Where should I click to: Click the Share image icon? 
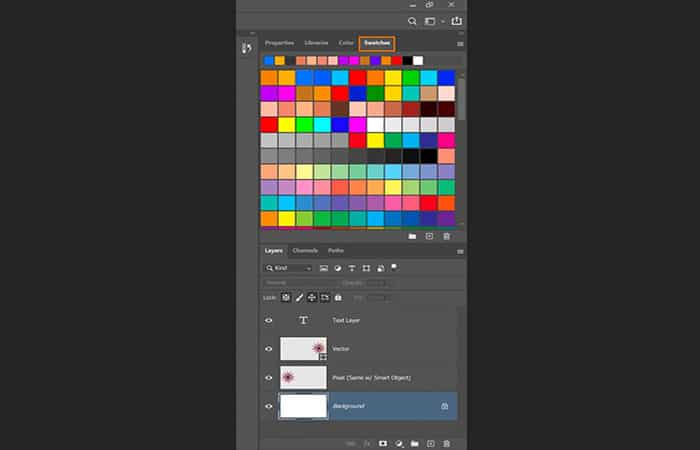point(456,21)
